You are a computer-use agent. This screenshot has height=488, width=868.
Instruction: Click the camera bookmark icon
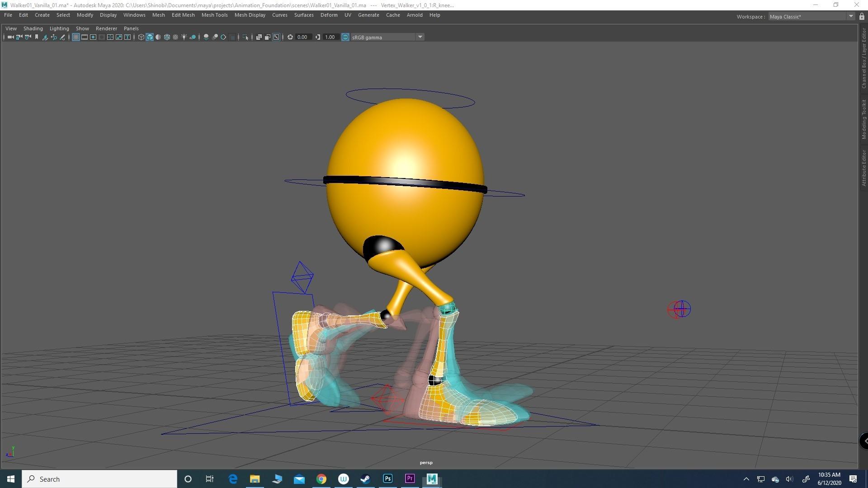[37, 37]
